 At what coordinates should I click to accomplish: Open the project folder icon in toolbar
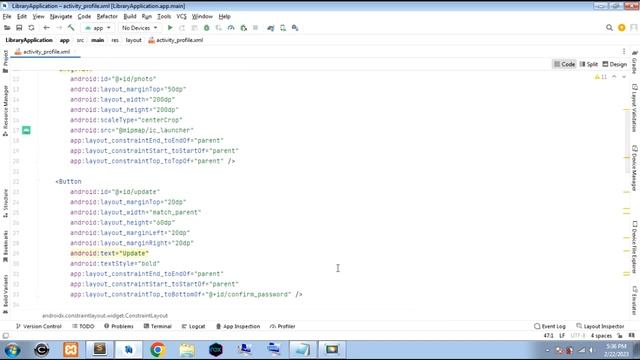(x=7, y=28)
